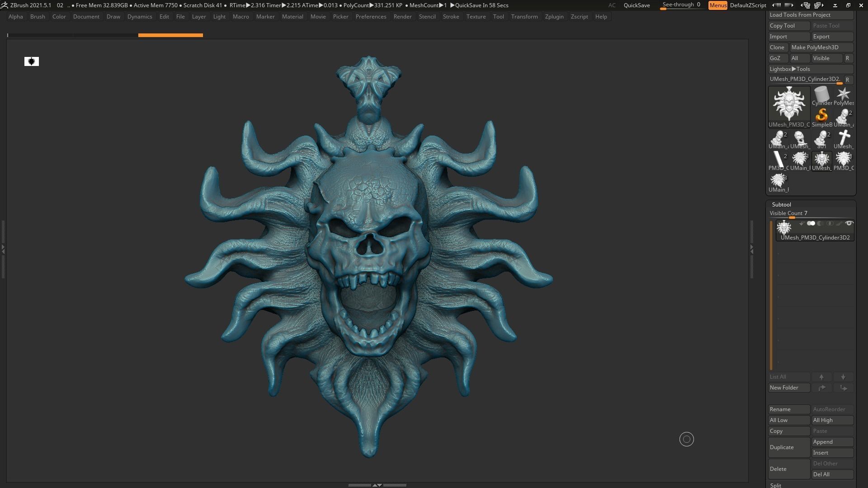Open the Alpha menu

coord(16,17)
